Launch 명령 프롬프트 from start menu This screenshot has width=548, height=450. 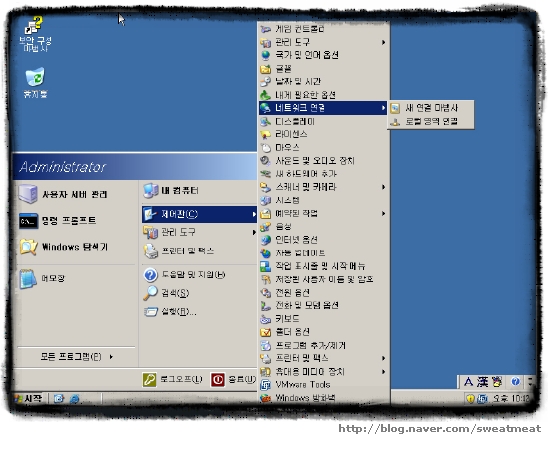(x=58, y=221)
